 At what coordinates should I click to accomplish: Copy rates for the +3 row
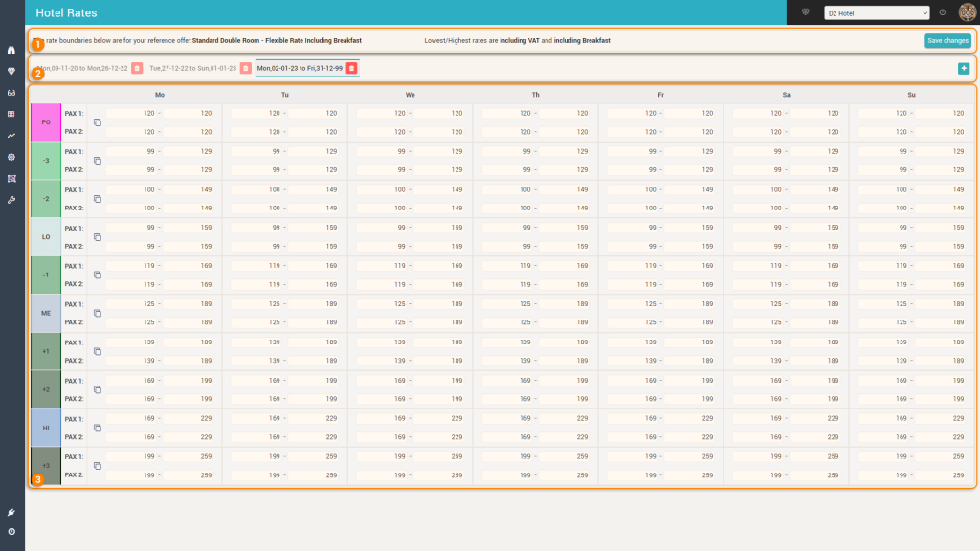(x=98, y=466)
